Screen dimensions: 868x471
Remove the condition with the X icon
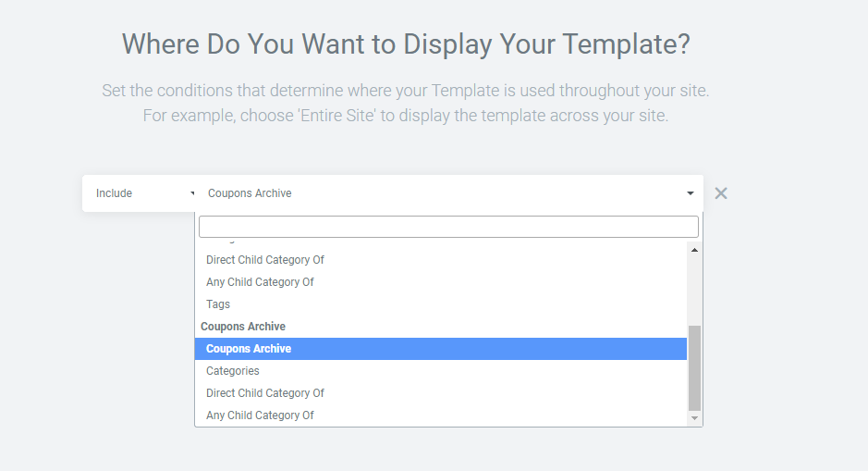pos(721,193)
